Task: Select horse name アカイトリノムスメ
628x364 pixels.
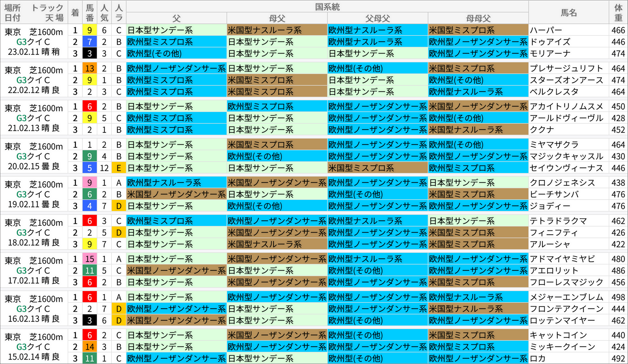Action: click(566, 106)
